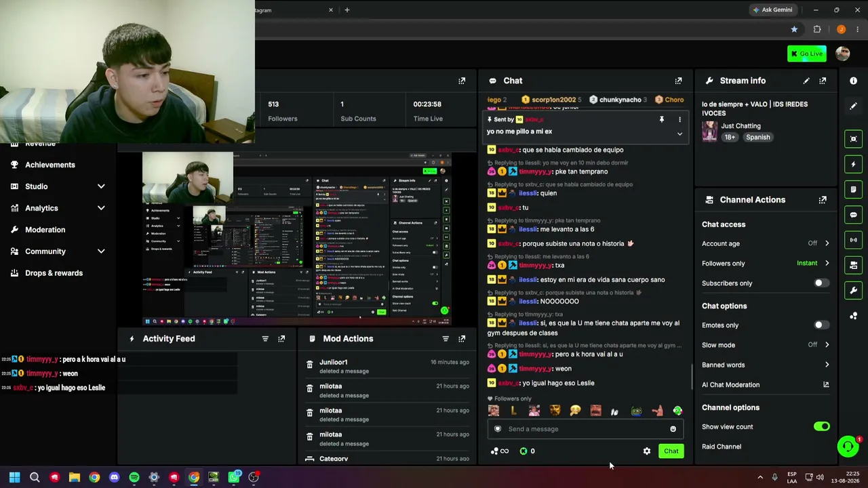Click Raid Channel option
868x488 pixels.
click(x=722, y=447)
